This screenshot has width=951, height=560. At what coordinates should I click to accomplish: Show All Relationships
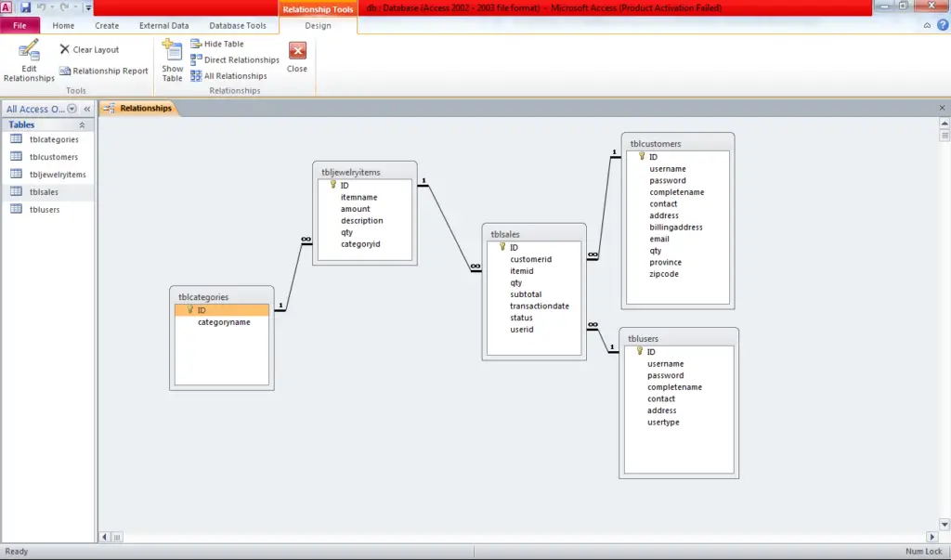(228, 76)
